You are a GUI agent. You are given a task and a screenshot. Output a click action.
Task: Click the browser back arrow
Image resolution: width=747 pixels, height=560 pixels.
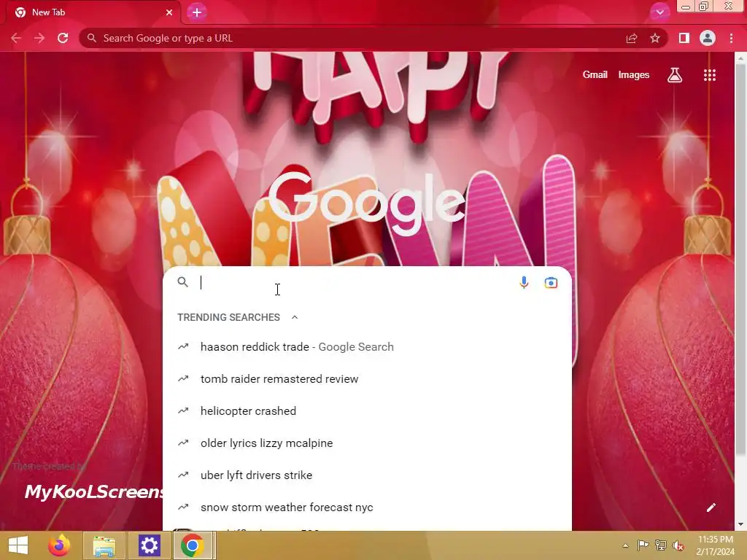[x=16, y=38]
